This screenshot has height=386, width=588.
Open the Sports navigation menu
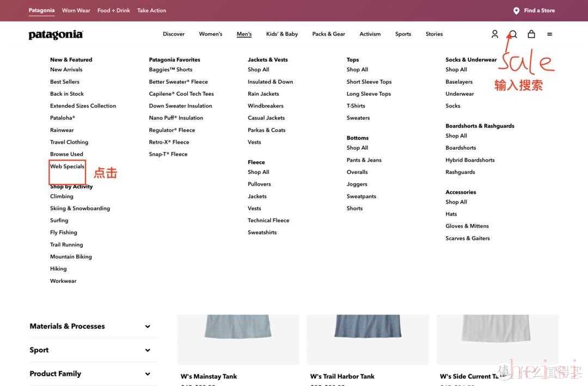tap(403, 34)
